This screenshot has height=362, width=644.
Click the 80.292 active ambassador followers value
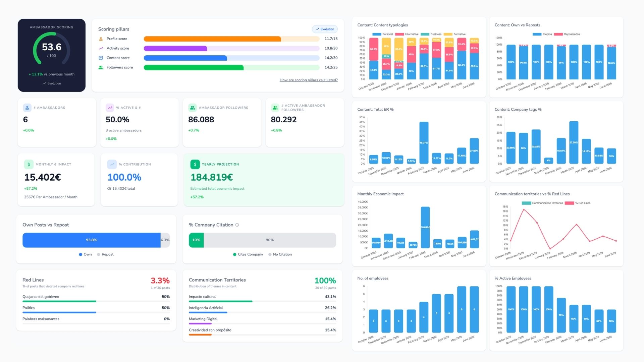(284, 120)
